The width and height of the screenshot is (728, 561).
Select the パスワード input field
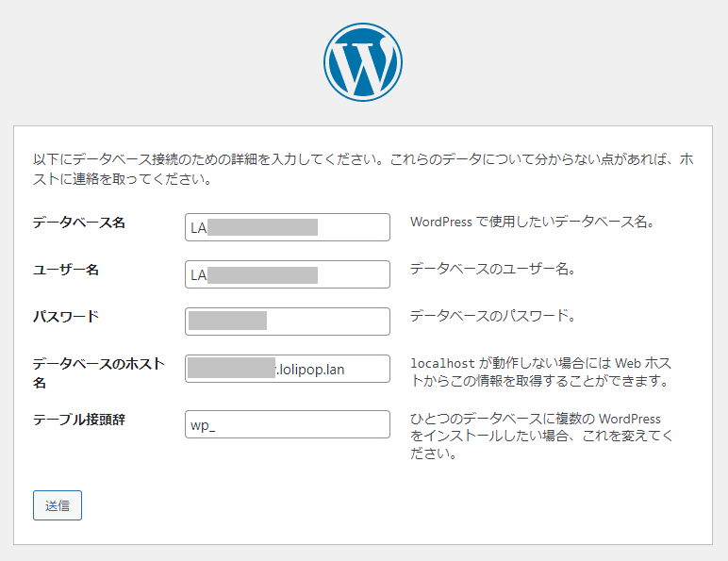click(288, 322)
